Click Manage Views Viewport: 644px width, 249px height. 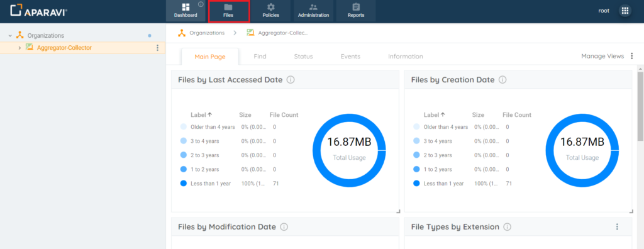pos(602,57)
